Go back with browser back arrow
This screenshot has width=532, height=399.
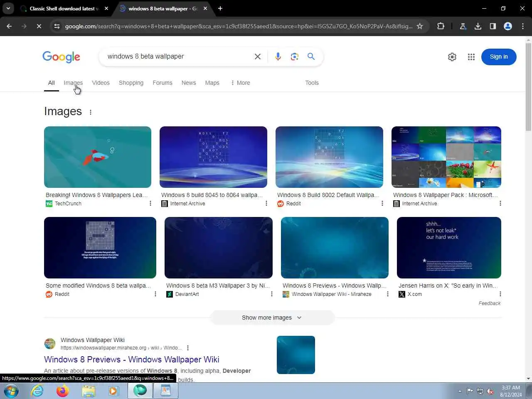tap(9, 26)
